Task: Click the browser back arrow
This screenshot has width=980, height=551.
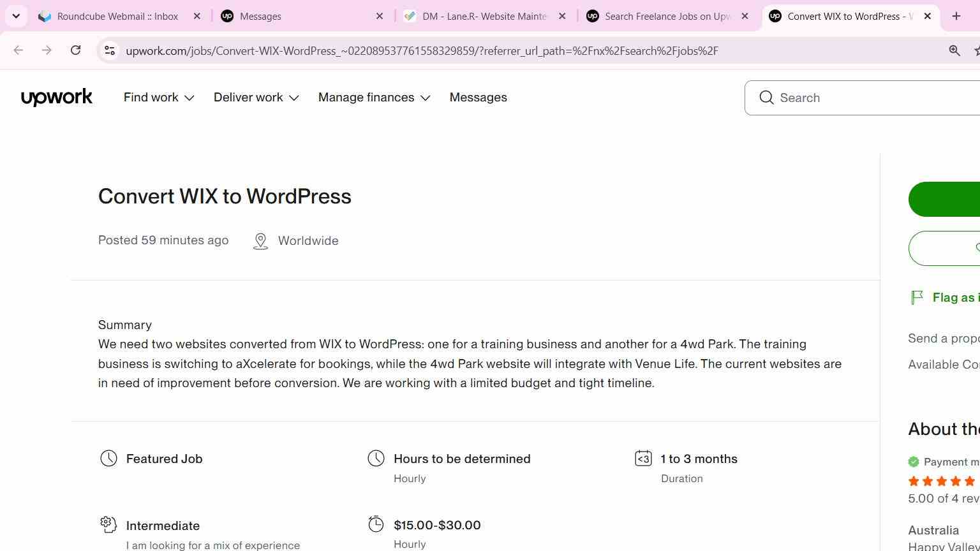Action: tap(18, 50)
